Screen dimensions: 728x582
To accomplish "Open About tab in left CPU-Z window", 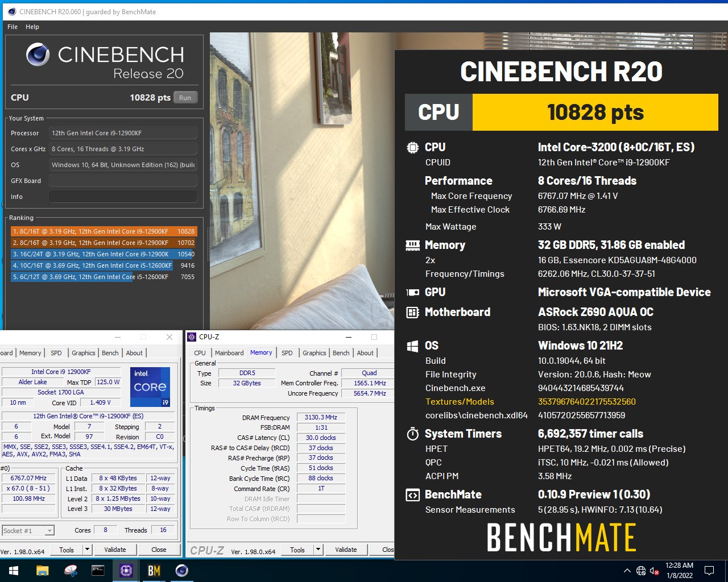I will tap(134, 353).
